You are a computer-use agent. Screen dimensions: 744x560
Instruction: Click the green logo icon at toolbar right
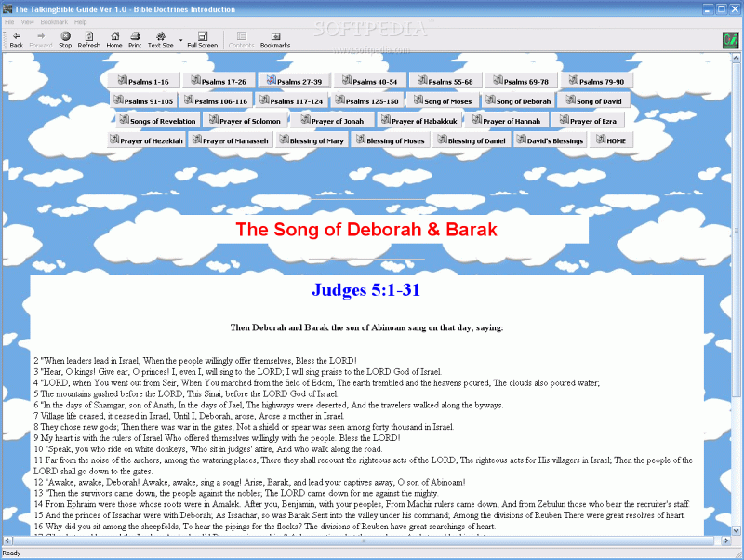730,40
